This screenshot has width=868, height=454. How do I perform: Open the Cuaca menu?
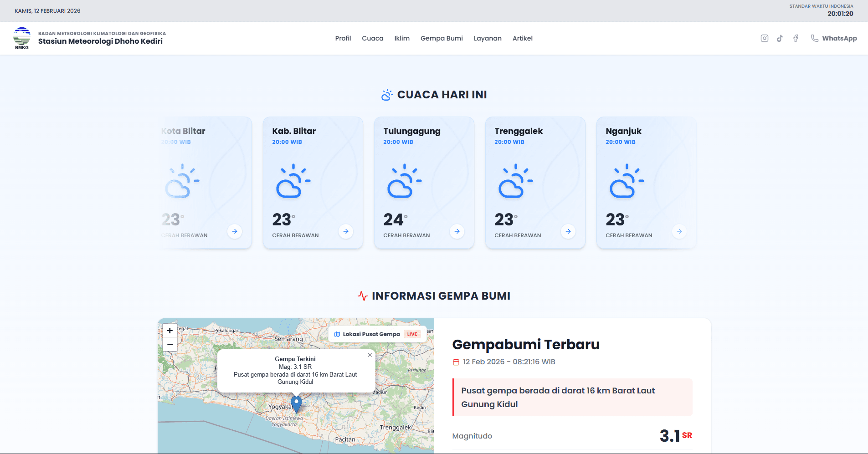point(373,38)
